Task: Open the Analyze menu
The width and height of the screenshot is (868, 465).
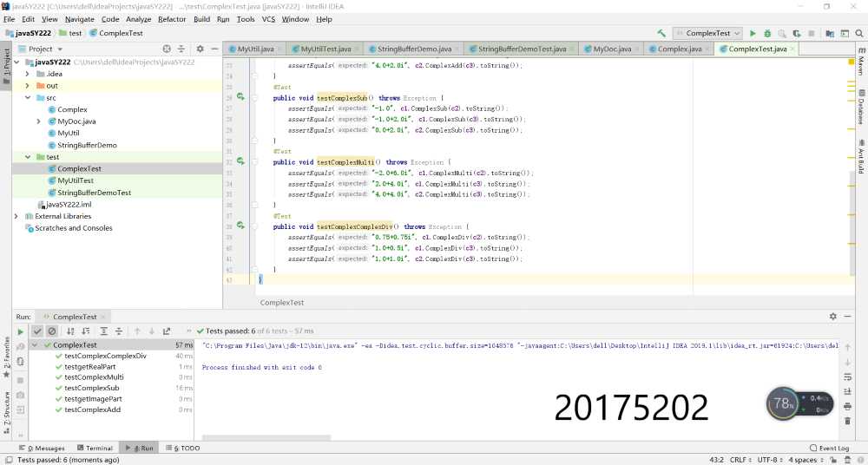Action: tap(138, 19)
